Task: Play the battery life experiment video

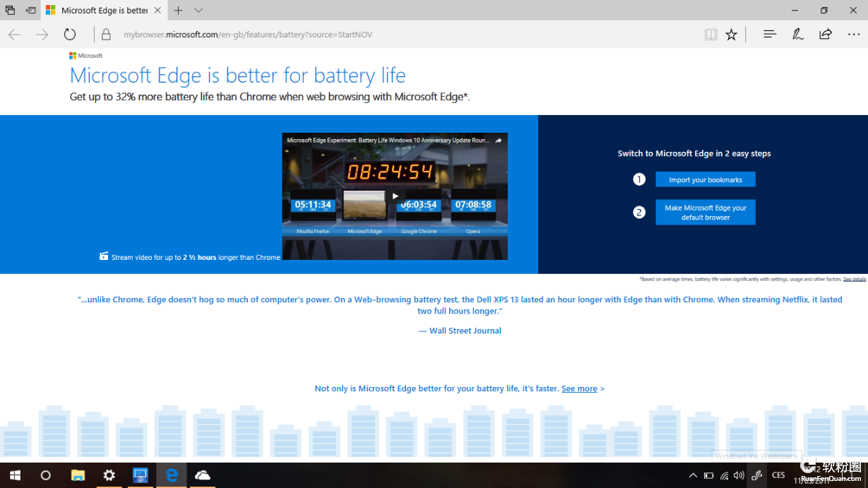Action: [x=395, y=196]
